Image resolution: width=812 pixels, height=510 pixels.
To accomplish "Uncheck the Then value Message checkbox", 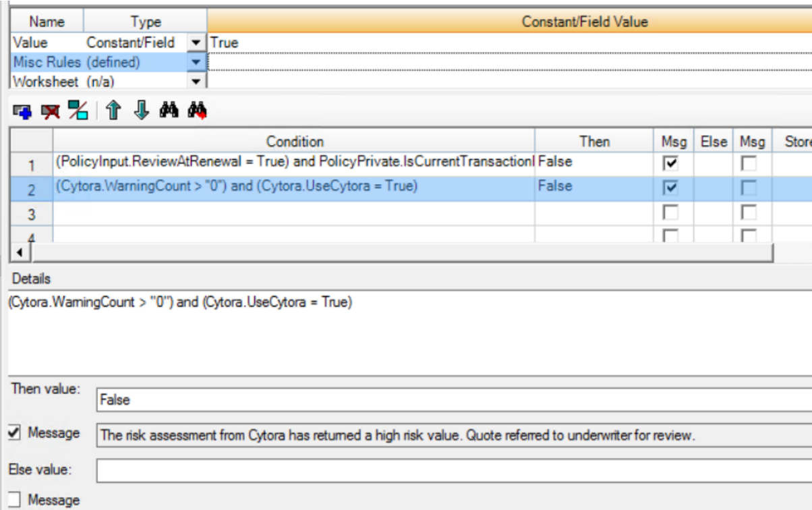I will click(x=14, y=433).
